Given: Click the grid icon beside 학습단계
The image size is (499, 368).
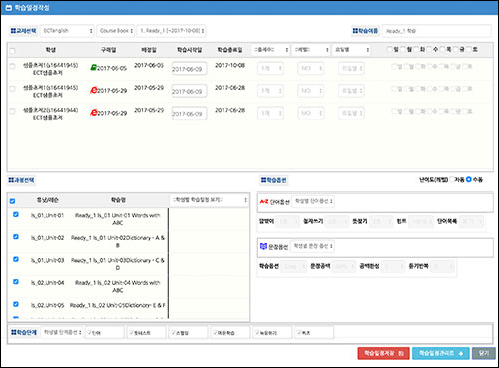Looking at the screenshot, I should click(x=14, y=332).
